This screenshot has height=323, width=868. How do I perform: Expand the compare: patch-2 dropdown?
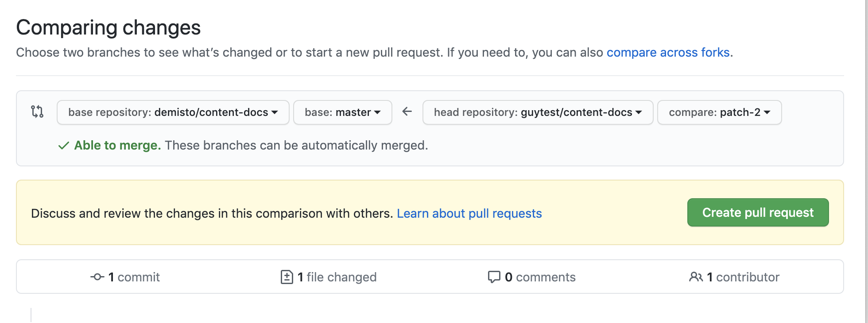[x=719, y=112]
